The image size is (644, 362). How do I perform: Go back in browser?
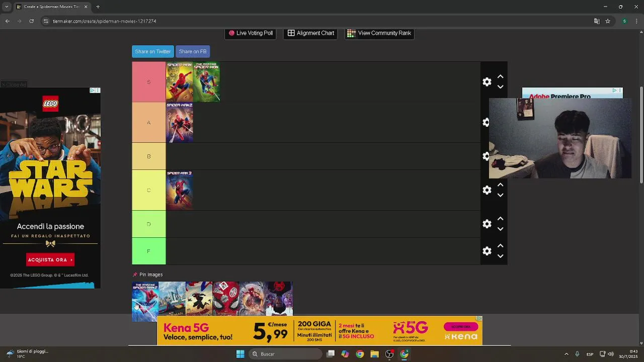(7, 21)
